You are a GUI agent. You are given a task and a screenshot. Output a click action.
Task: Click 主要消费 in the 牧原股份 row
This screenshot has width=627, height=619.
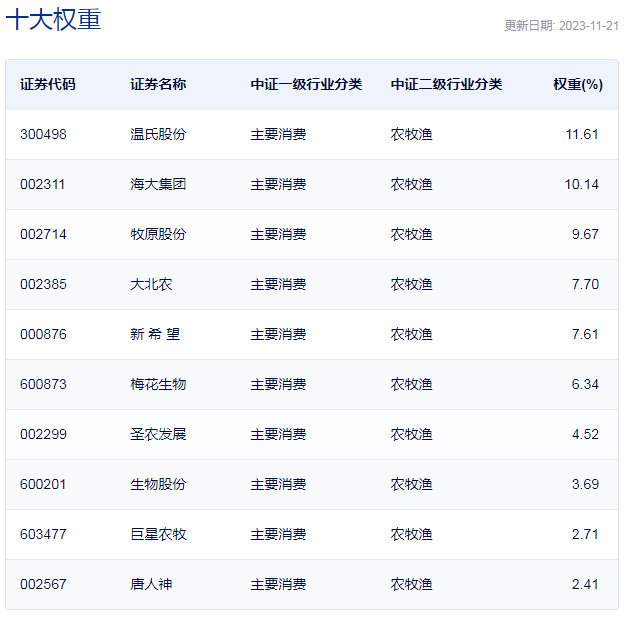(x=278, y=234)
